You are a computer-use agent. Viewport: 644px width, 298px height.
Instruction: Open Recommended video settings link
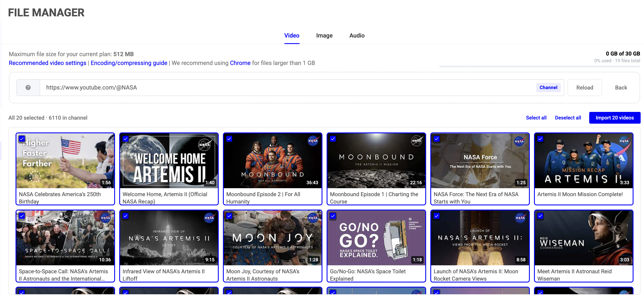(47, 63)
